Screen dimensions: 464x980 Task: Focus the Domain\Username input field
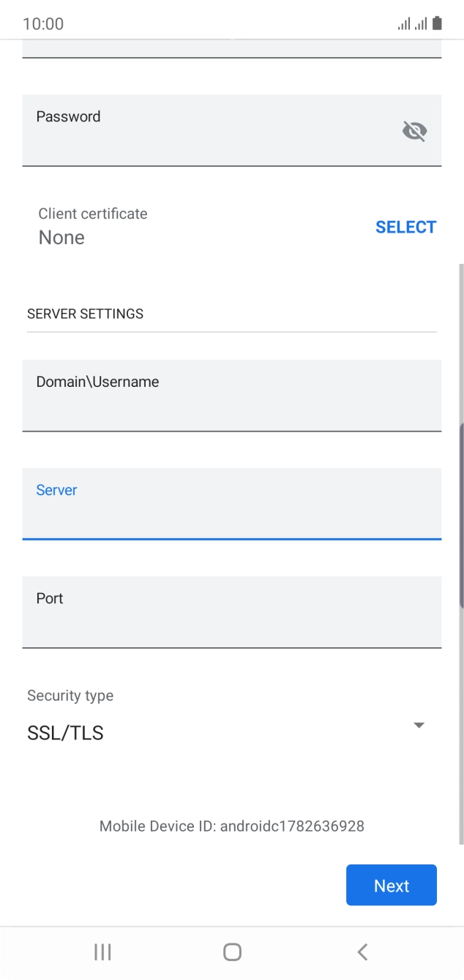[x=232, y=396]
